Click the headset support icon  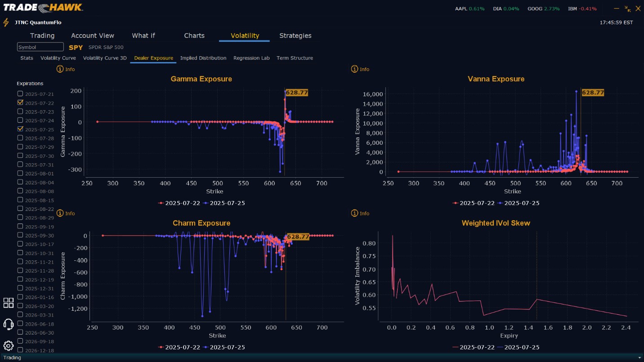8,324
